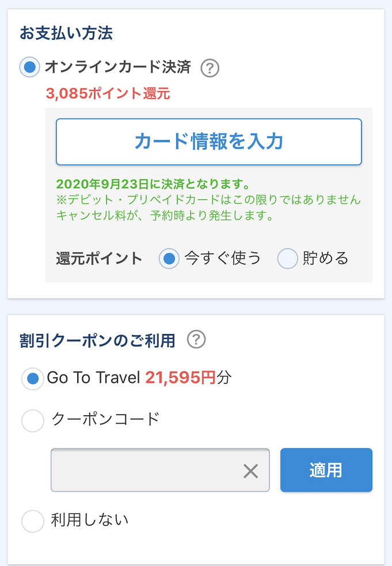
Task: Select the 利用しない radio circle
Action: tap(33, 521)
